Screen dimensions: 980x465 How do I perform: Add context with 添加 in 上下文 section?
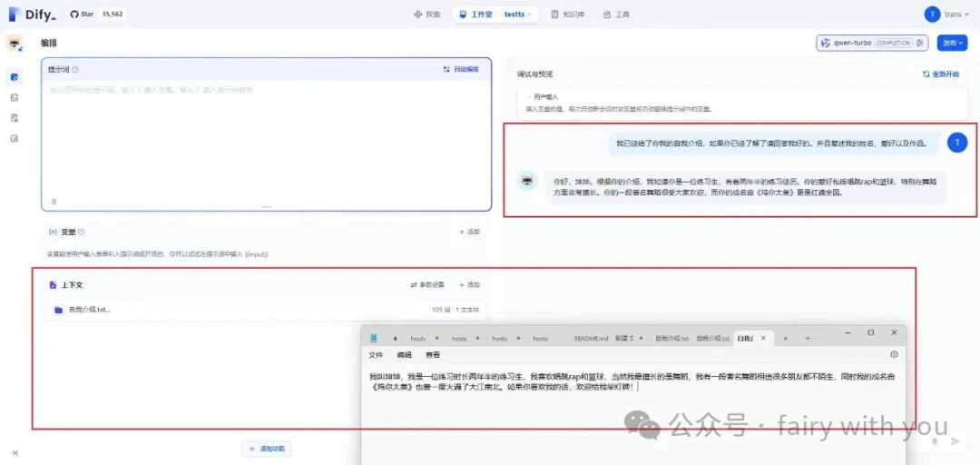[469, 285]
